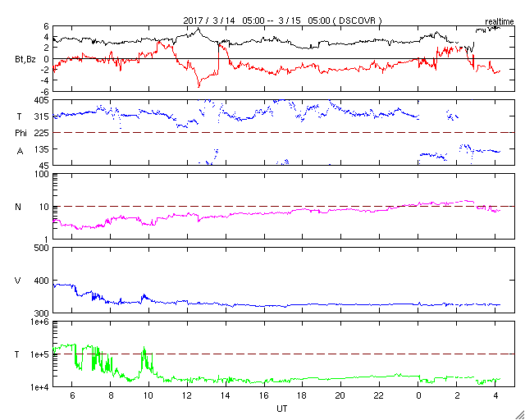Click the '135' tick value on Phi axis
Screen dimensions: 525x420
(42, 149)
